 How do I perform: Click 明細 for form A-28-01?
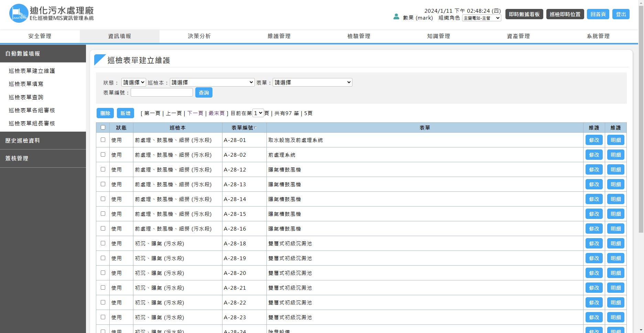pyautogui.click(x=616, y=140)
